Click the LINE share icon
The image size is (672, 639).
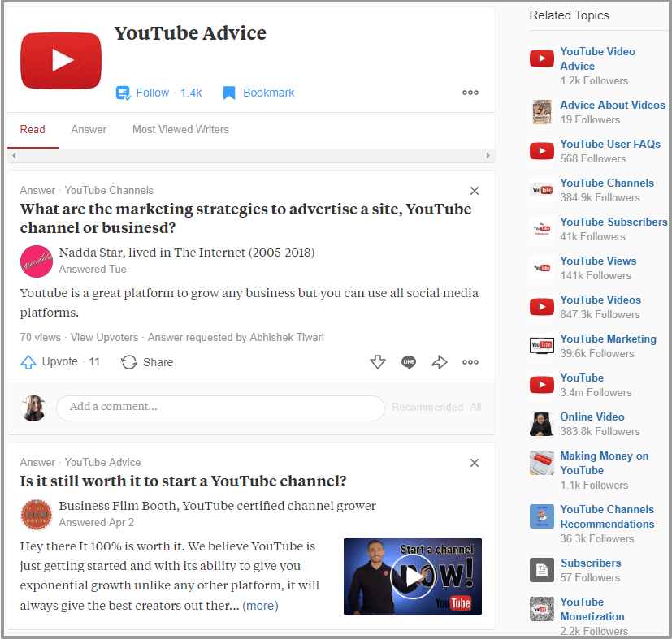(409, 362)
